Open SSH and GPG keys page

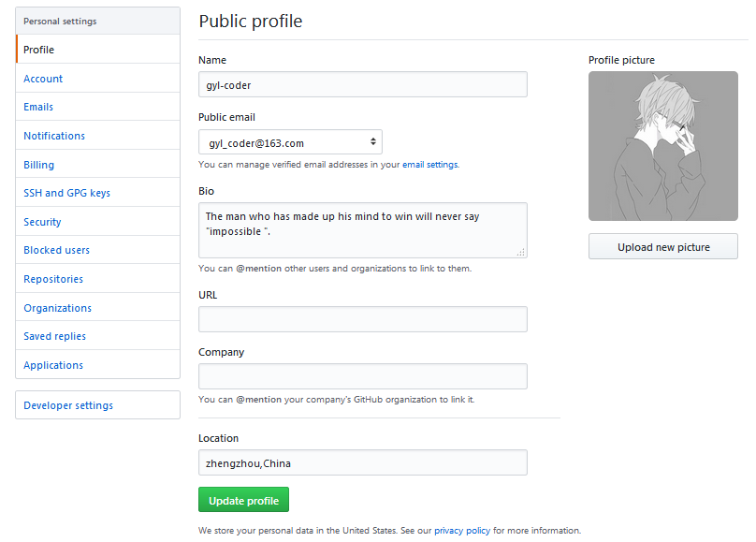coord(66,194)
